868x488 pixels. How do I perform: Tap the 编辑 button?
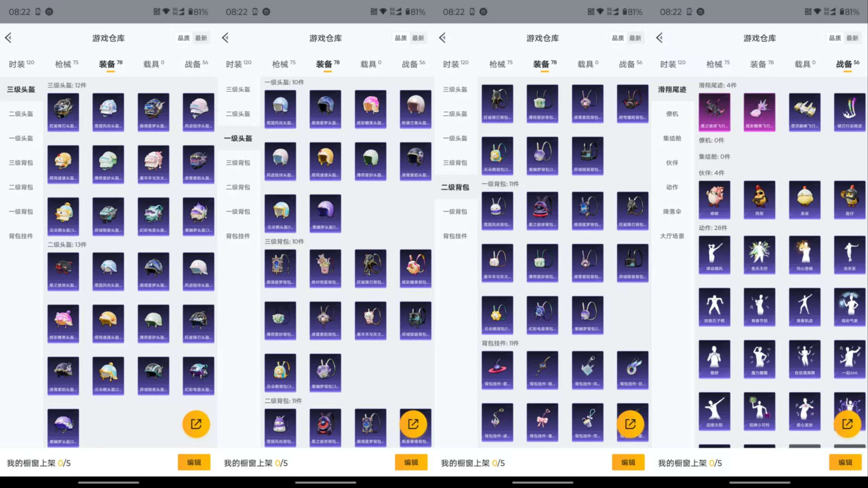click(194, 462)
